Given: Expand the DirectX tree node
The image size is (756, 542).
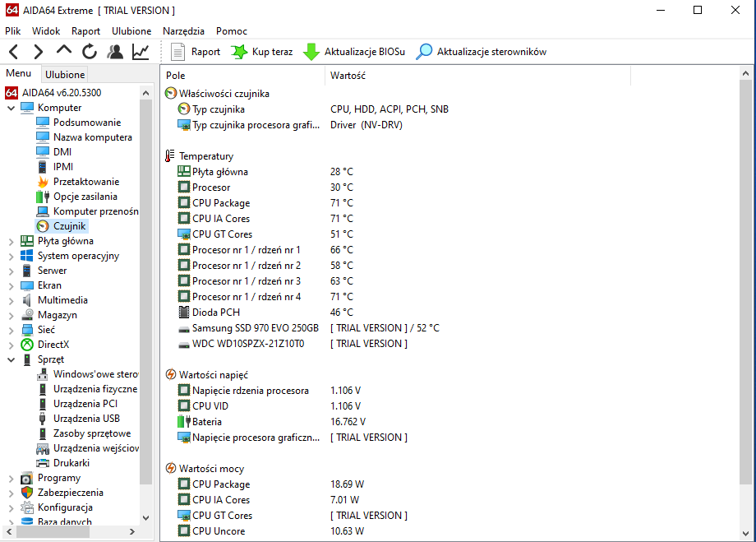Looking at the screenshot, I should (x=11, y=345).
